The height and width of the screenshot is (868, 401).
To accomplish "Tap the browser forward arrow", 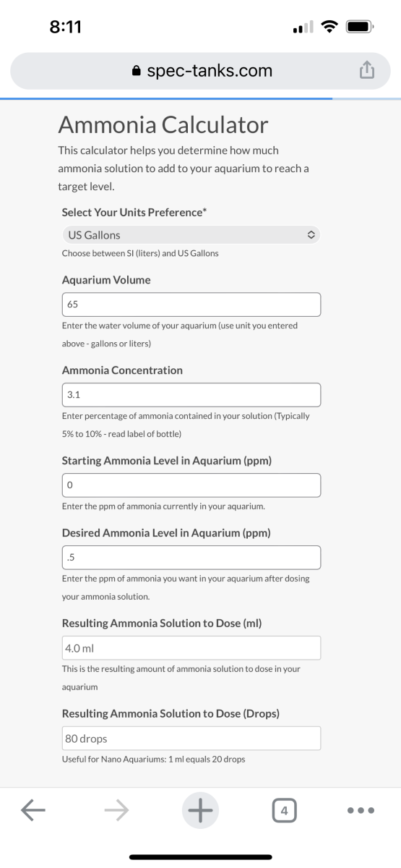I will (116, 812).
